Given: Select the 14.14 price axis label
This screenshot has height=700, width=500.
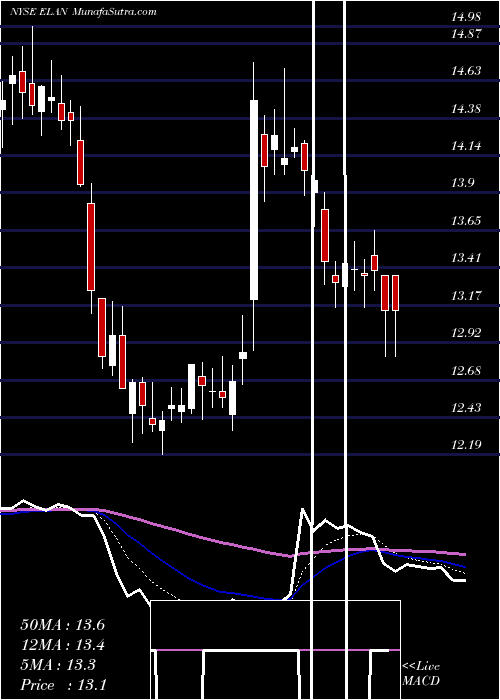Looking at the screenshot, I should coord(466,146).
